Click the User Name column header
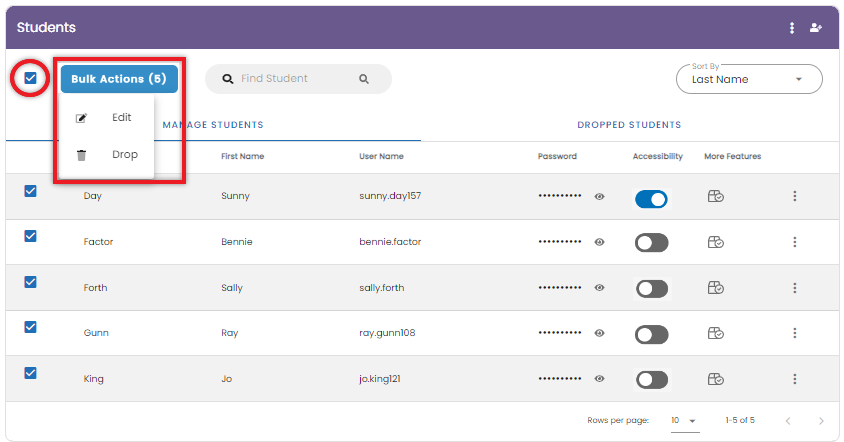This screenshot has width=844, height=442. pos(381,156)
